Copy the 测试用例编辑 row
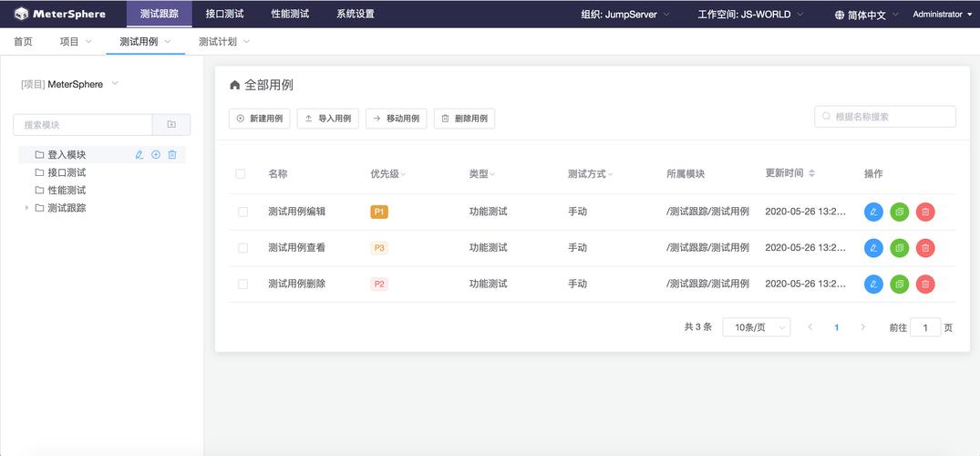This screenshot has width=980, height=456. (x=900, y=212)
